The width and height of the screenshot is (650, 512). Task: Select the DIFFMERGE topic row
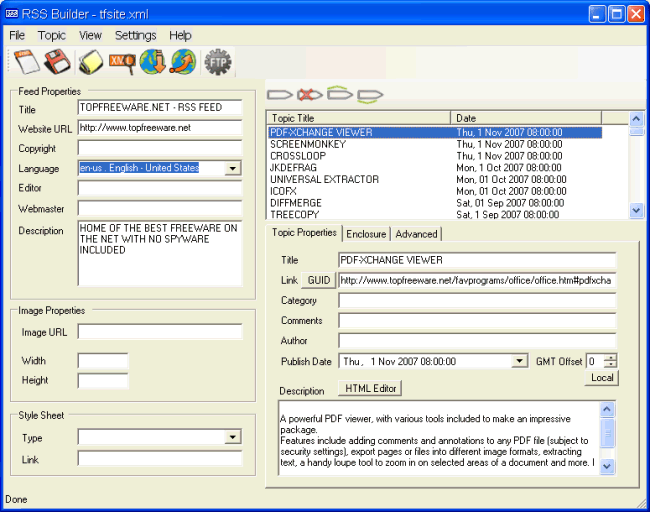point(434,203)
